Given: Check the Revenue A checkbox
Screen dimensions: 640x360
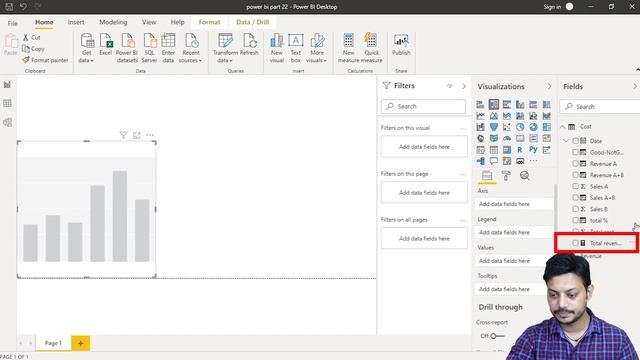Looking at the screenshot, I should tap(575, 164).
